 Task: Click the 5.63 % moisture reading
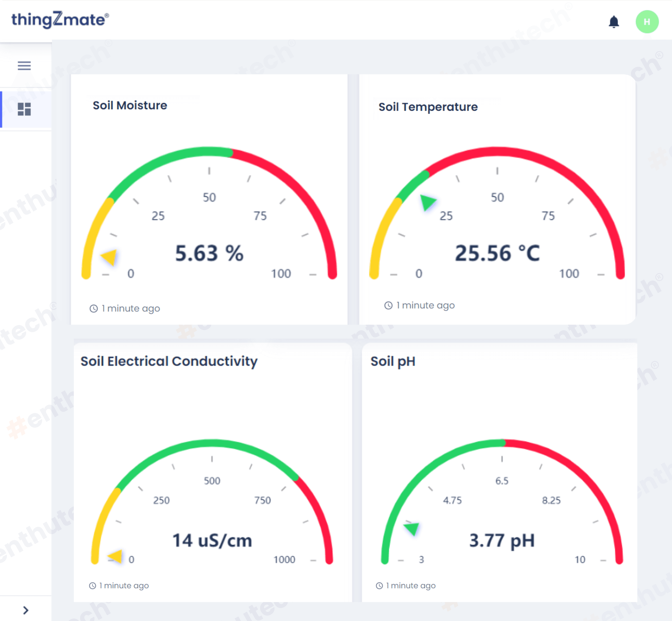tap(209, 253)
